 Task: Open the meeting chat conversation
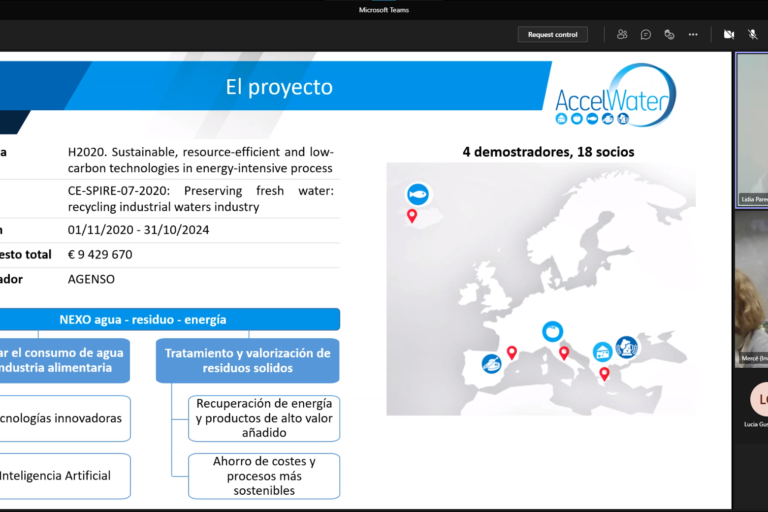click(x=646, y=34)
